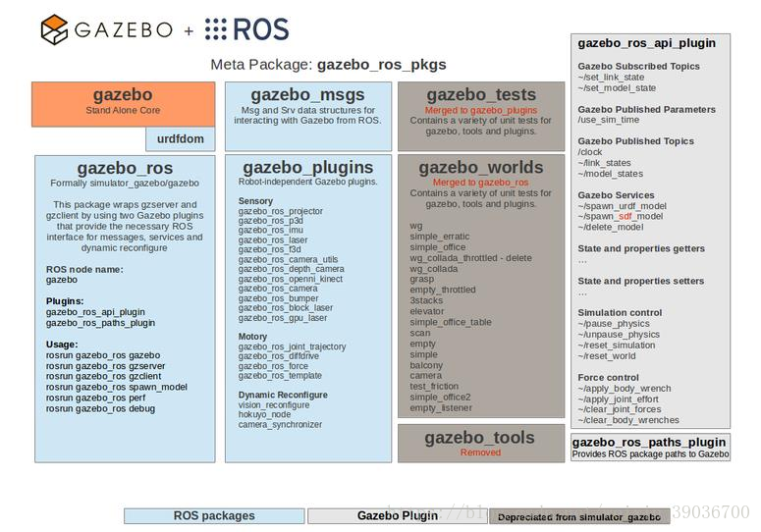This screenshot has height=532, width=761.
Task: Select 'gazebo_ros_template' plugin entry
Action: tap(280, 376)
